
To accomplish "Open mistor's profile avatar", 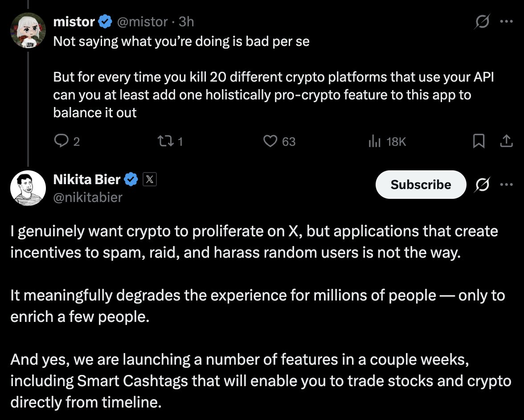I will pos(28,30).
